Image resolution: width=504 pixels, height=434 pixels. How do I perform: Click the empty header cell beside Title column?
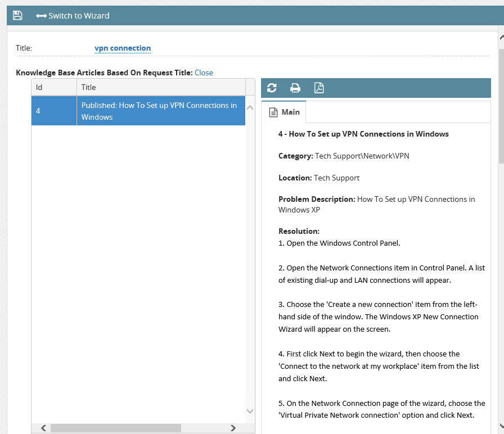point(250,87)
